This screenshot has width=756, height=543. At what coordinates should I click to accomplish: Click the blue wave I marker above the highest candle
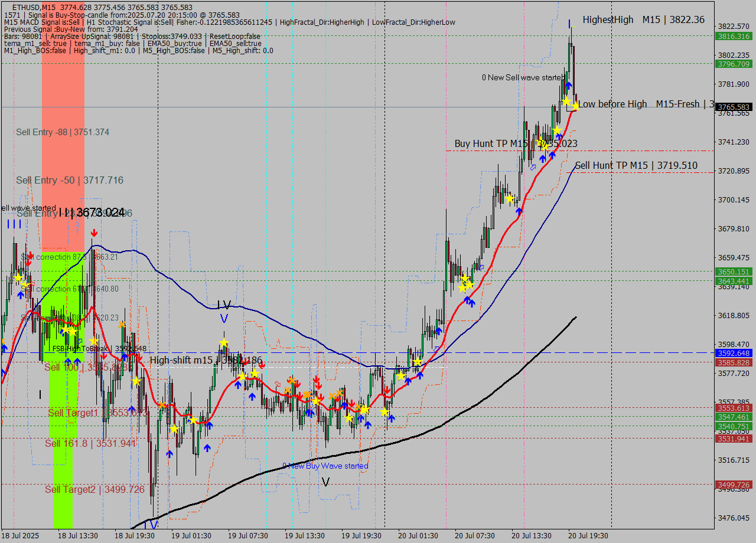coord(569,24)
